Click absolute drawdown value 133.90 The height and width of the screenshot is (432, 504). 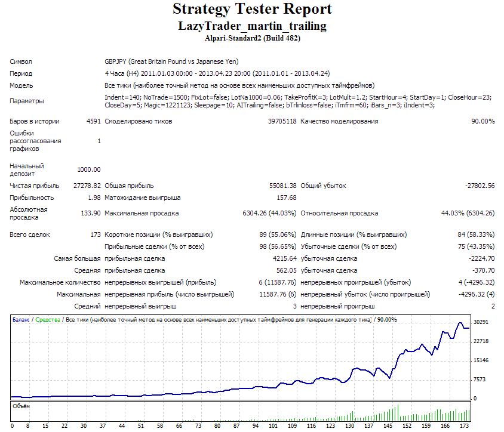[91, 213]
